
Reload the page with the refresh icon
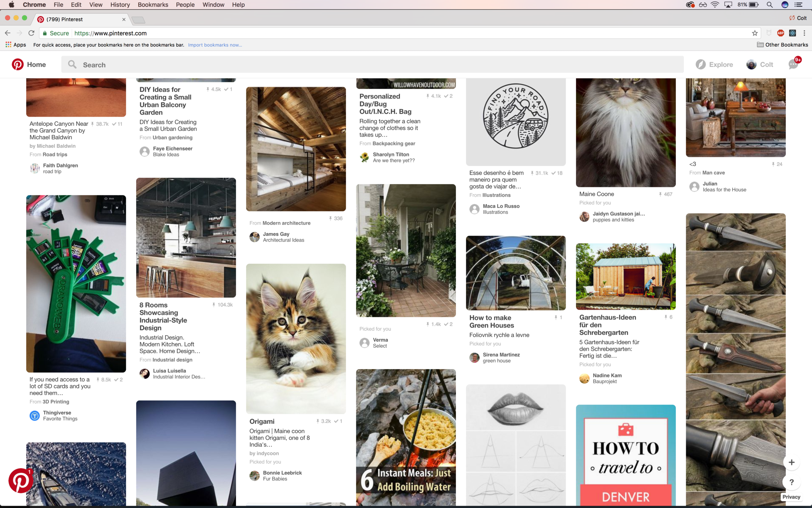(32, 33)
